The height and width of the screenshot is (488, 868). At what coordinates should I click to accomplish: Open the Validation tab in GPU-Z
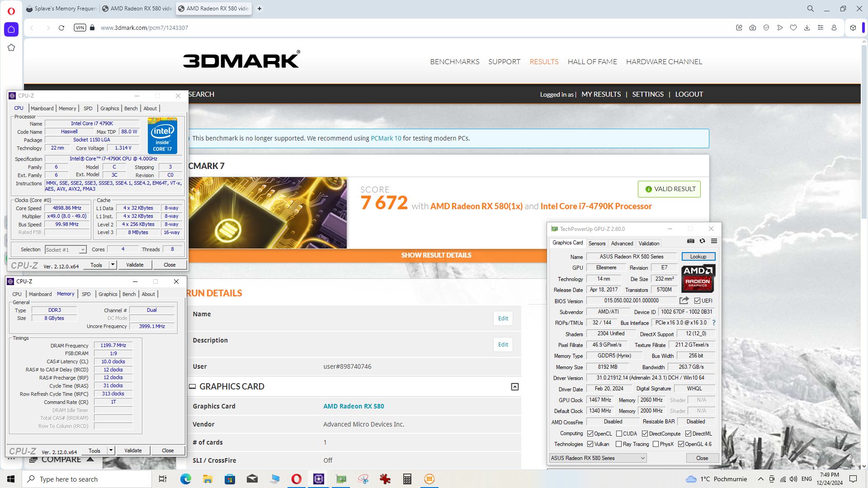[x=649, y=244]
